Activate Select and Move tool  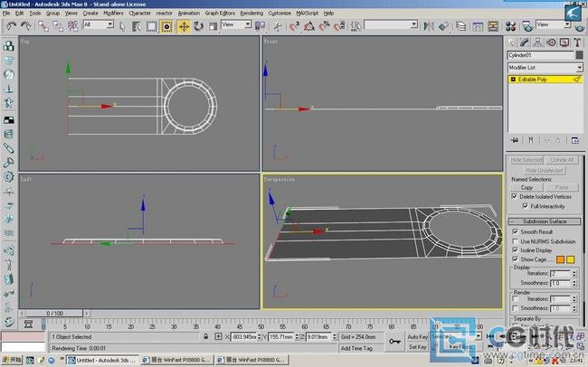[184, 26]
